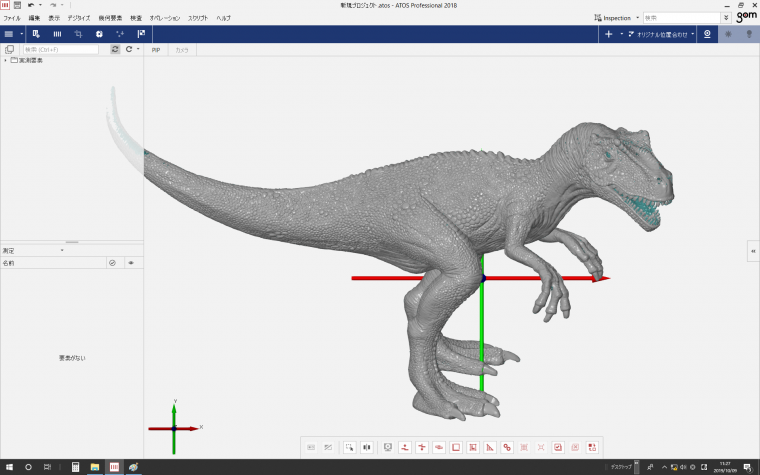This screenshot has width=760, height=475.
Task: Open the オリジナル位置合わせ alignment dropdown
Action: click(663, 34)
